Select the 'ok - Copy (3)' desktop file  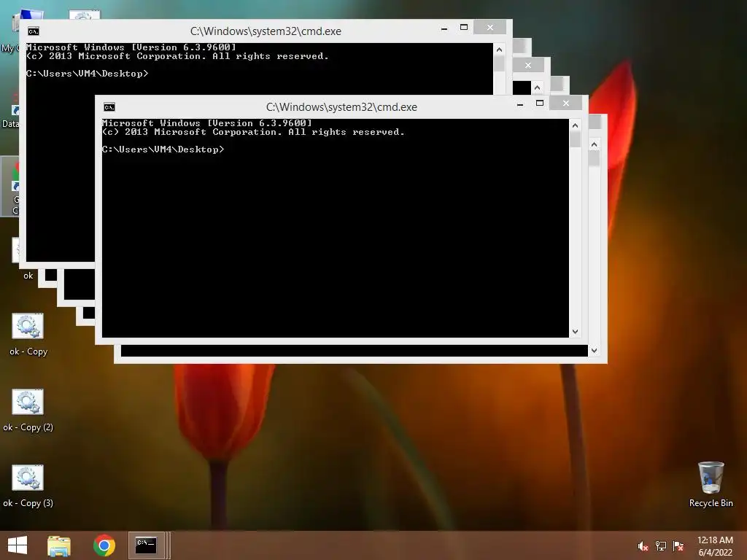pos(28,486)
